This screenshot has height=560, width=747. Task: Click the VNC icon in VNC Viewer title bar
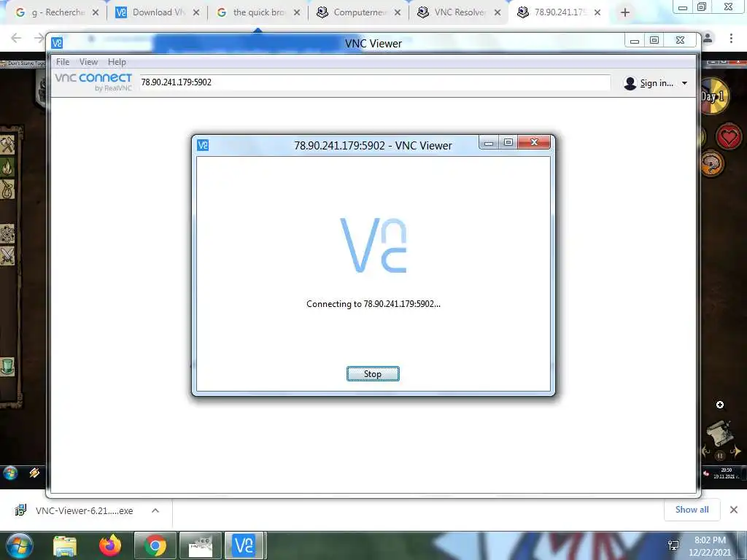pos(57,43)
